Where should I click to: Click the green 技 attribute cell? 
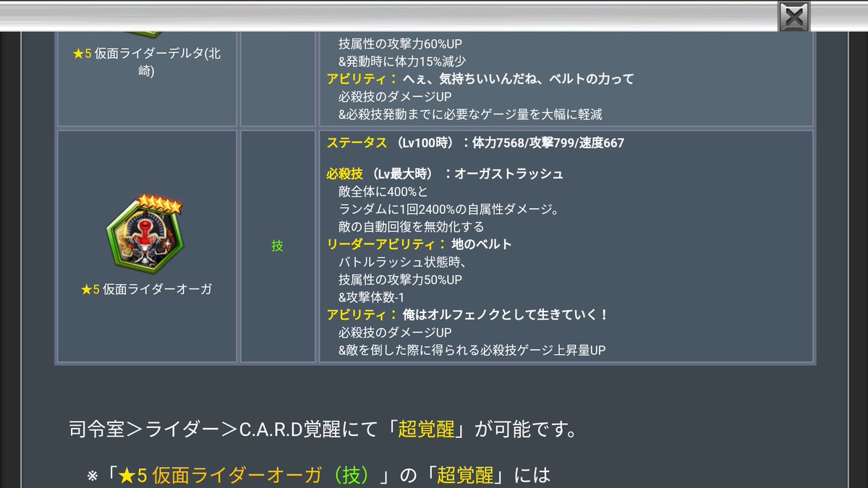277,246
